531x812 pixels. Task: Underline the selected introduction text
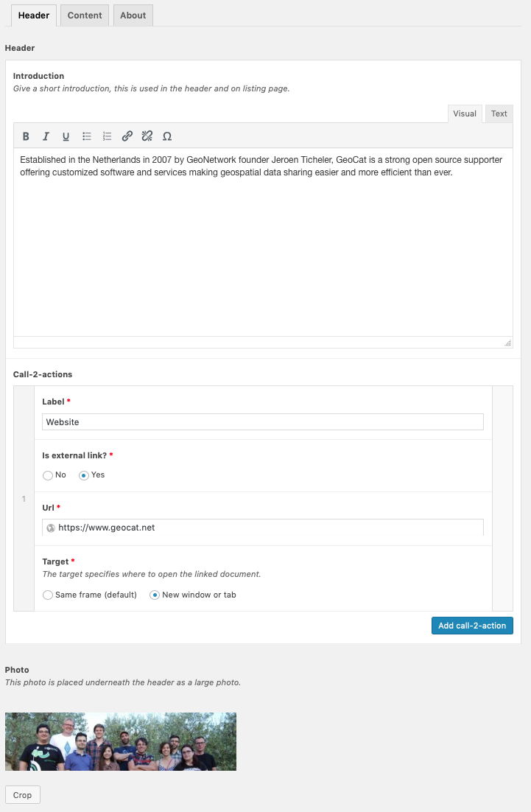(x=66, y=136)
